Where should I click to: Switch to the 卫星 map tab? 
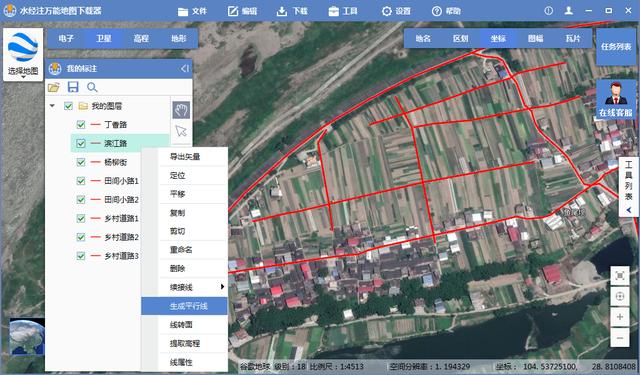(x=104, y=39)
